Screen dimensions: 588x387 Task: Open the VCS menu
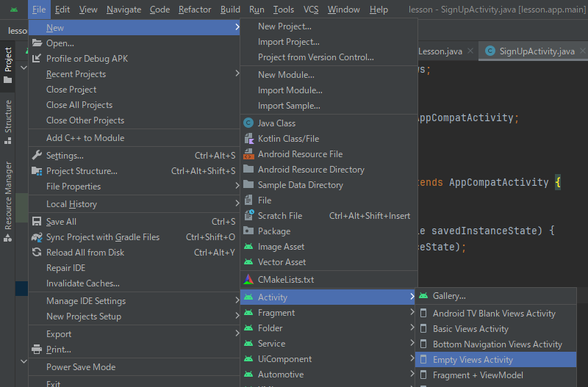tap(311, 10)
